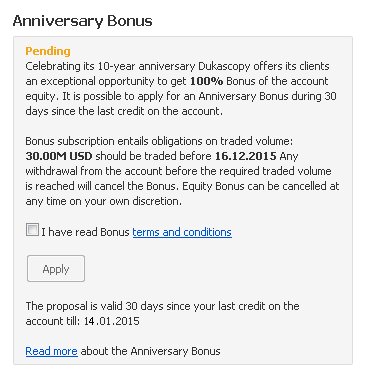Click the bold 30.00M USD amount
This screenshot has width=365, height=375.
point(59,156)
